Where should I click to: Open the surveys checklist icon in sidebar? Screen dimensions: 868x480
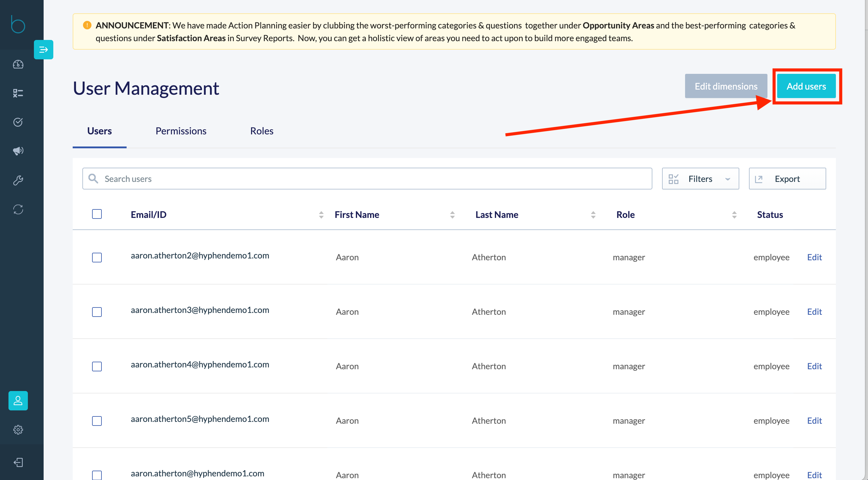pos(18,93)
